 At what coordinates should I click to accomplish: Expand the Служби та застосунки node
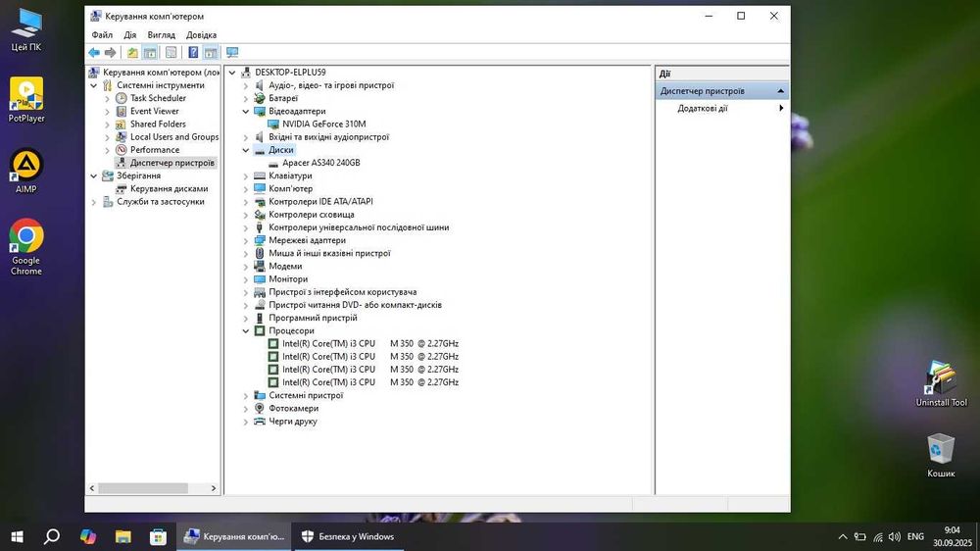[x=94, y=202]
